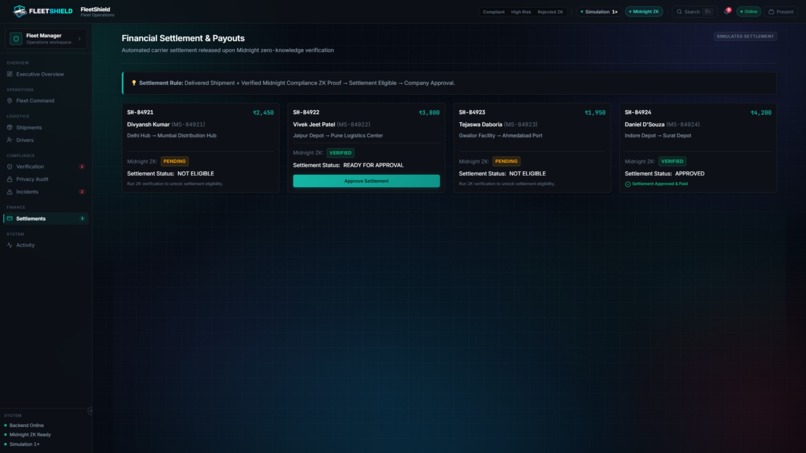
Task: Click the Settlement Approved & Paid check icon
Action: (x=628, y=184)
